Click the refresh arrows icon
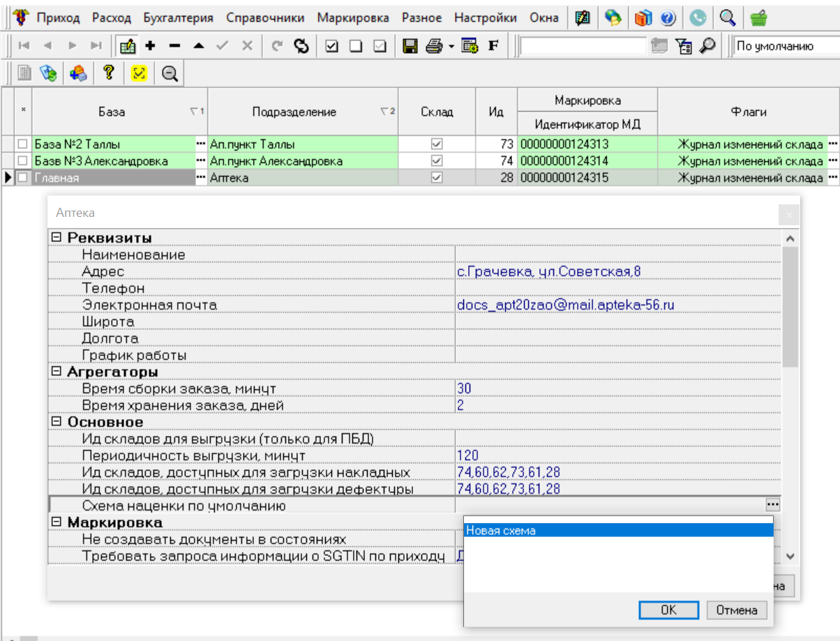This screenshot has width=840, height=641. tap(301, 46)
